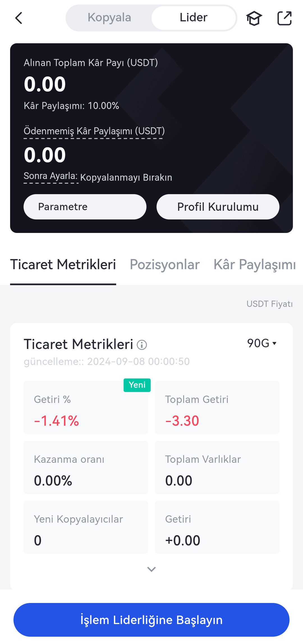Tap the back arrow icon
This screenshot has width=303, height=644.
[x=19, y=18]
